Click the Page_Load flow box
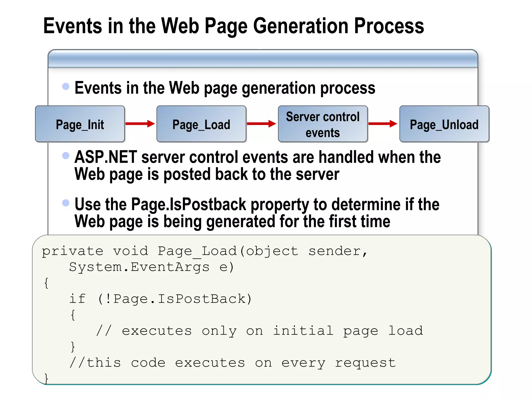The width and height of the screenshot is (532, 399). (x=201, y=124)
